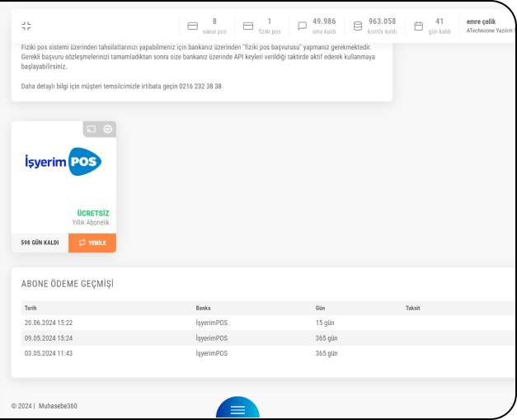Click İşyerimPOS in the 03.05.2024 row

(212, 353)
